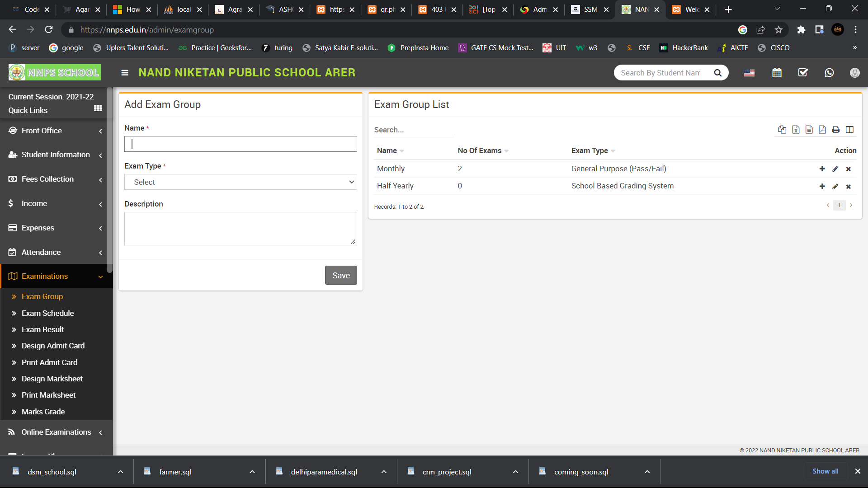Delete the Monthly exam group

pos(849,169)
